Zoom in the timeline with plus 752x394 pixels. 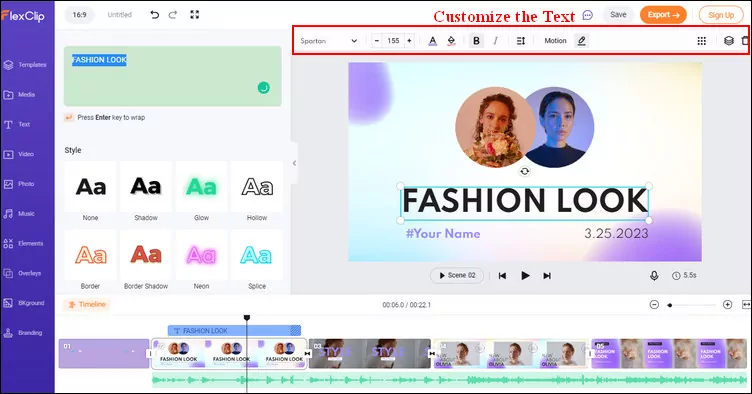point(728,305)
